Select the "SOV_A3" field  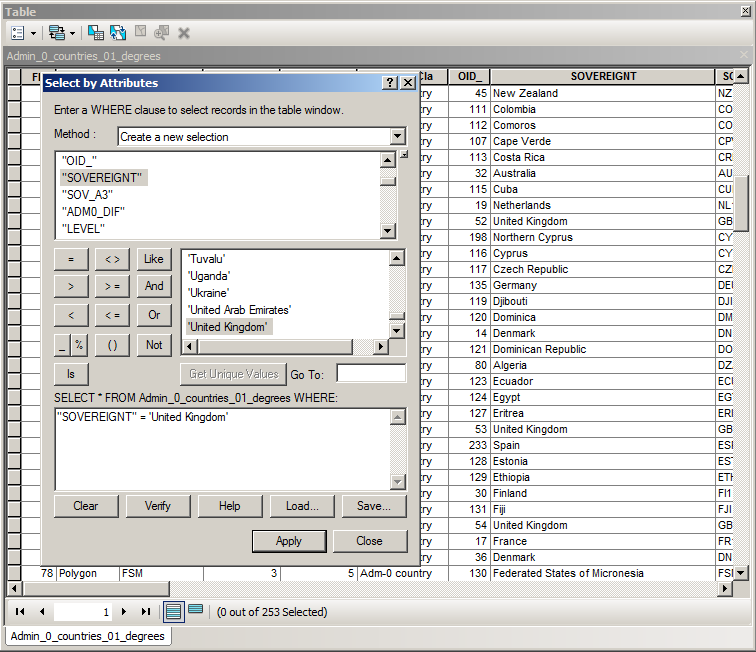pos(87,195)
